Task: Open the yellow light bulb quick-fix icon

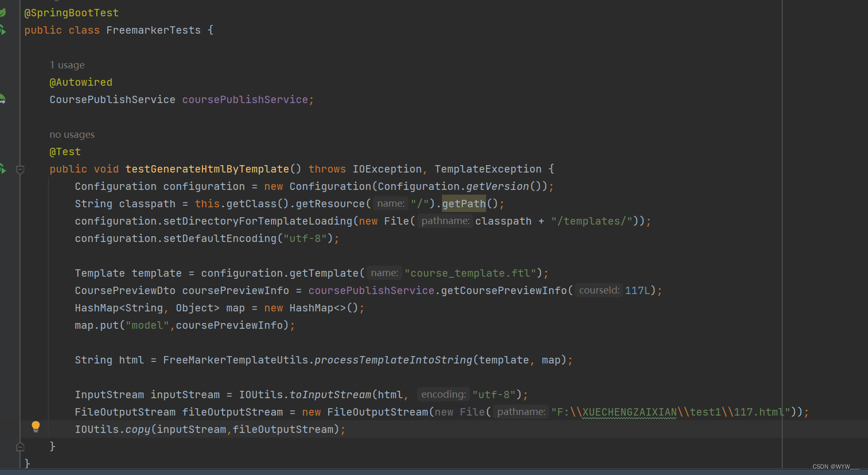Action: click(36, 427)
